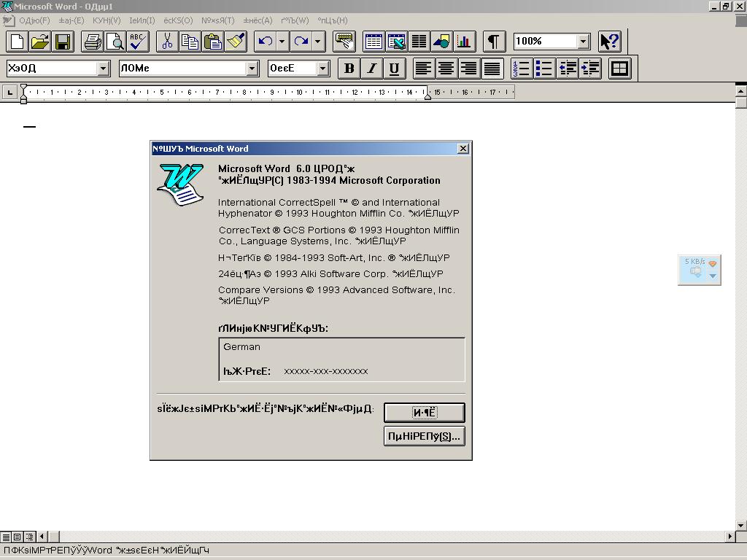
Task: Increase the paragraph indent
Action: pyautogui.click(x=589, y=69)
